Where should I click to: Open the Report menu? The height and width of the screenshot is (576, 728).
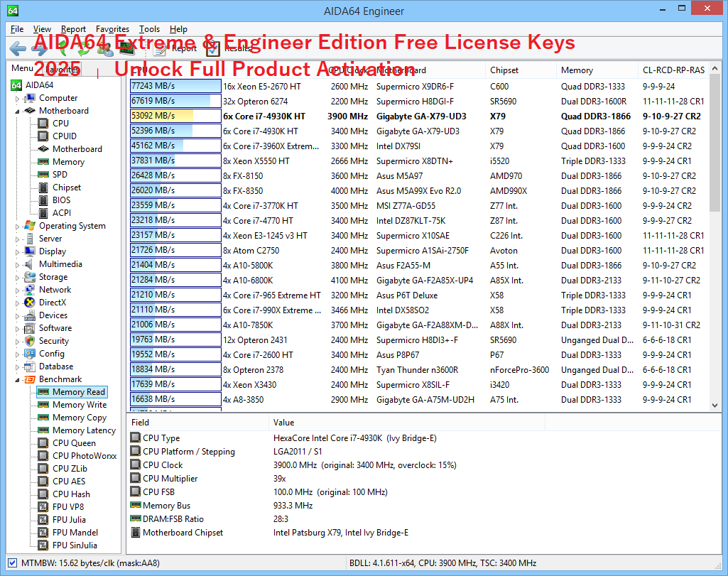coord(73,29)
